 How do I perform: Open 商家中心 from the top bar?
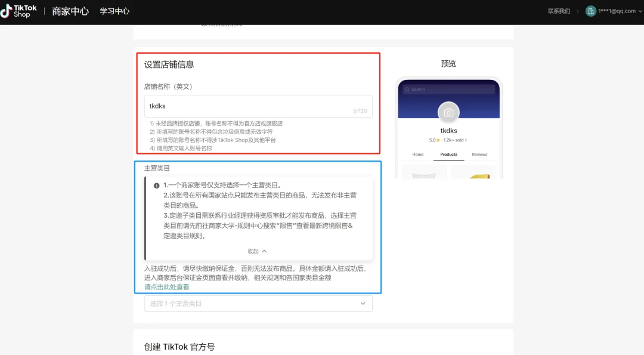coord(70,11)
